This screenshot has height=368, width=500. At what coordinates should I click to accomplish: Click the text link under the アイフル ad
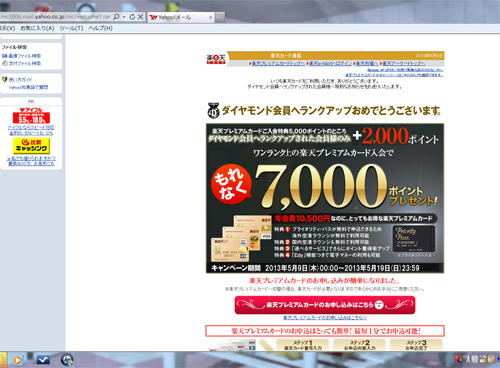(x=31, y=130)
